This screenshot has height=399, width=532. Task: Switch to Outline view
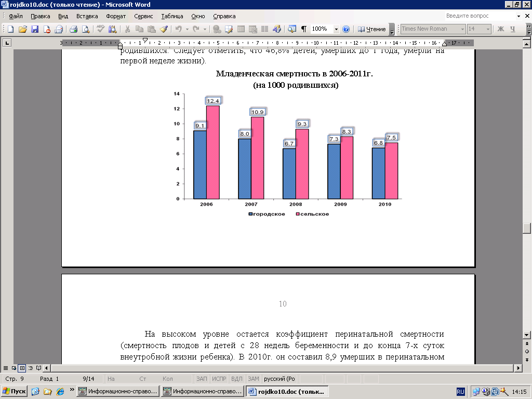tap(31, 368)
